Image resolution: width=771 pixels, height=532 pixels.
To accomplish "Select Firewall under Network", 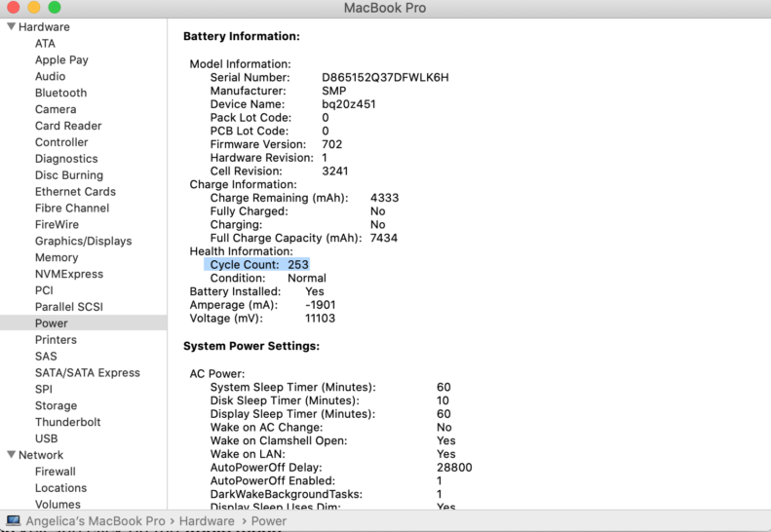I will pyautogui.click(x=56, y=472).
